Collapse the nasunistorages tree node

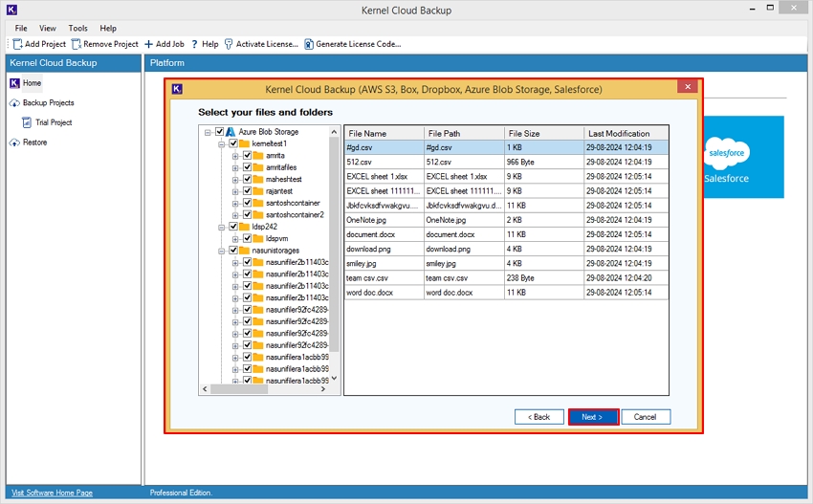click(221, 251)
